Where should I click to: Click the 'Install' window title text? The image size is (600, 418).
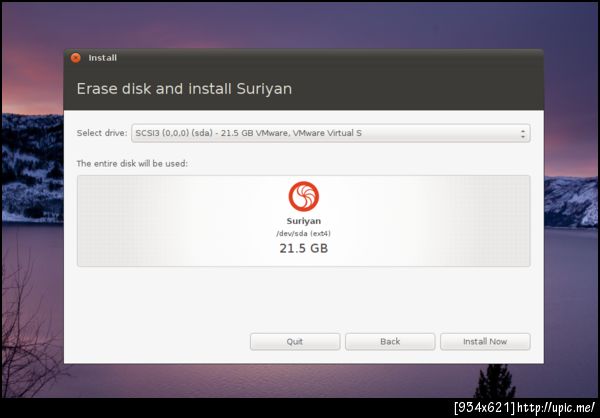pyautogui.click(x=103, y=58)
